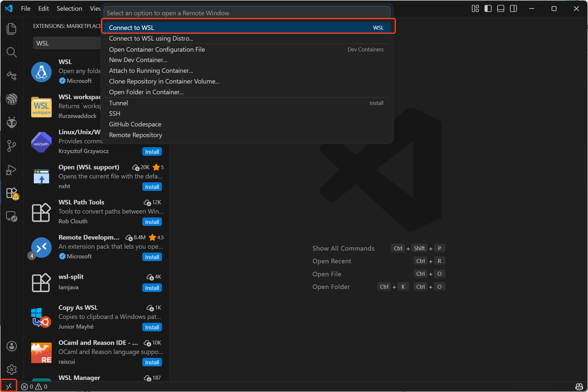Focus the remote window option input
Viewport: 588px width, 392px height.
[247, 13]
